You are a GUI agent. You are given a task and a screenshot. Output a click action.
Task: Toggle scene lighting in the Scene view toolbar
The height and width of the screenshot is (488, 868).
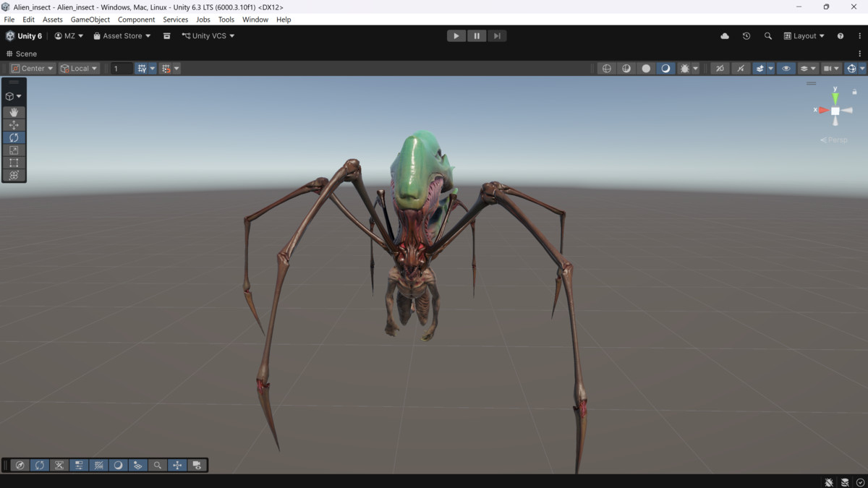click(x=626, y=68)
